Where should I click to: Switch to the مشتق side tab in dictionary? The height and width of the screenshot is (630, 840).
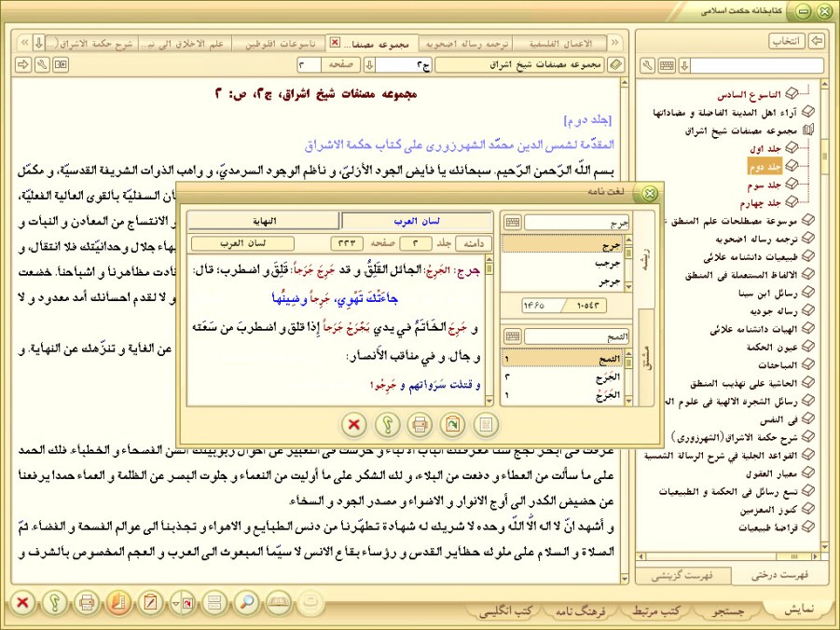[x=645, y=358]
